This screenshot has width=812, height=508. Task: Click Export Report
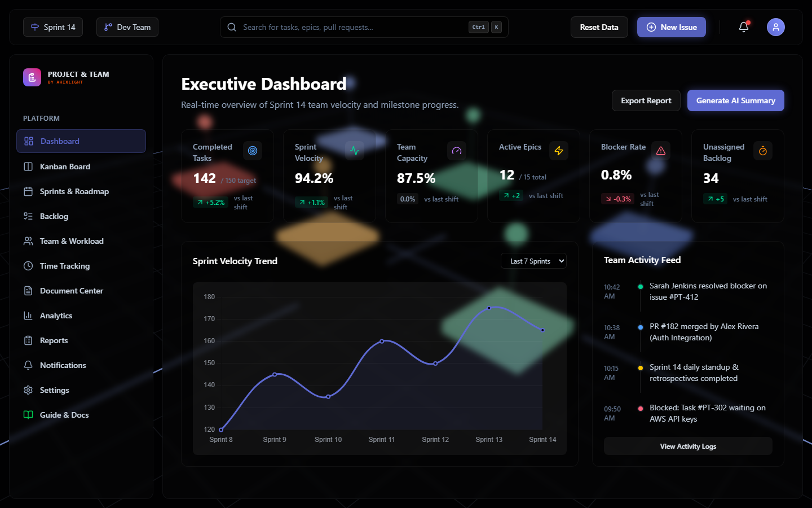(x=646, y=100)
